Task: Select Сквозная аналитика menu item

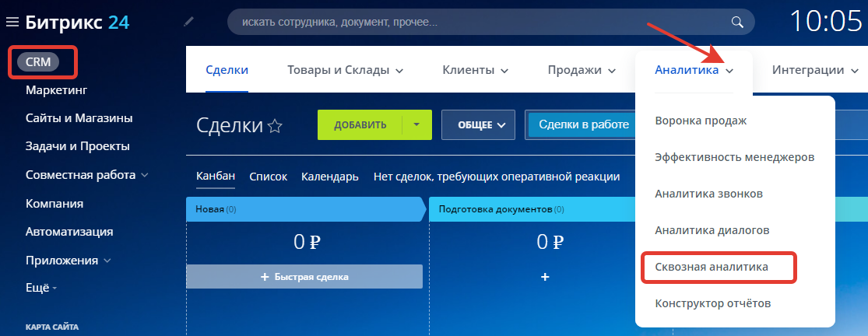Action: pos(712,267)
